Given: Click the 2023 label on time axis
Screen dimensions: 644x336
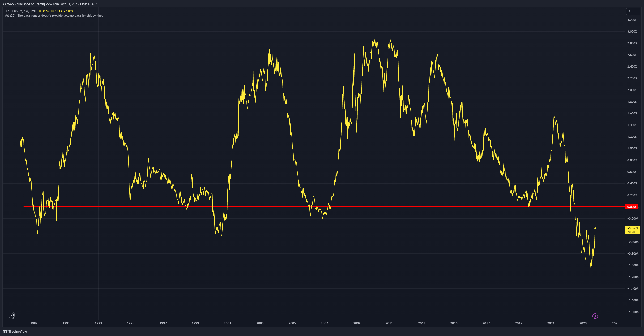Looking at the screenshot, I should (x=583, y=323).
